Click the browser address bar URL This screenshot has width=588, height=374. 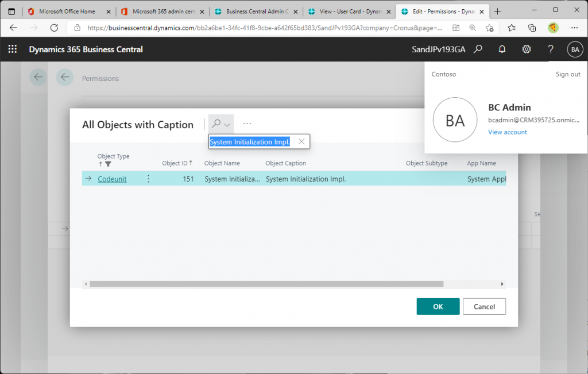click(x=264, y=28)
